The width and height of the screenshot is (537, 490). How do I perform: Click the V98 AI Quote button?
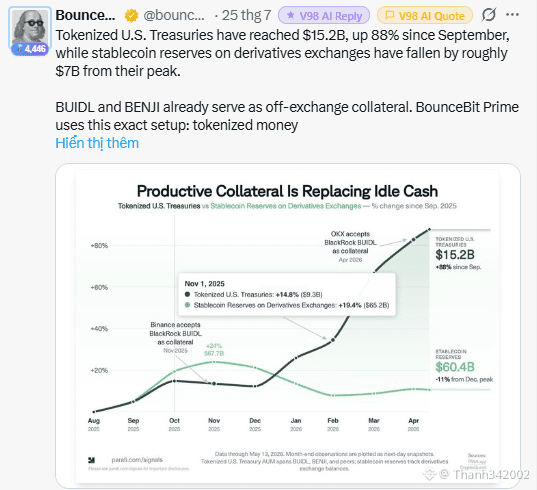click(x=425, y=15)
